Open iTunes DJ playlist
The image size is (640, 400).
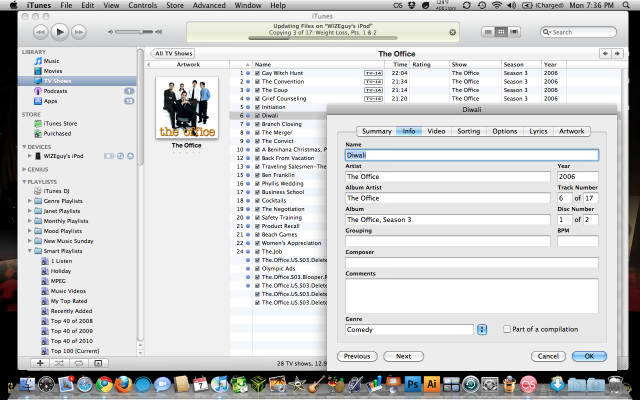pyautogui.click(x=56, y=191)
